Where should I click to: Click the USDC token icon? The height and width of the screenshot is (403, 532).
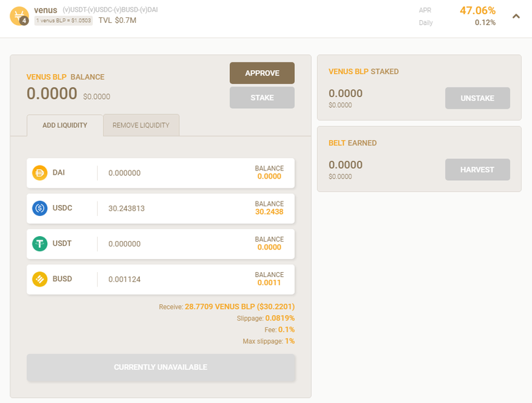[39, 208]
